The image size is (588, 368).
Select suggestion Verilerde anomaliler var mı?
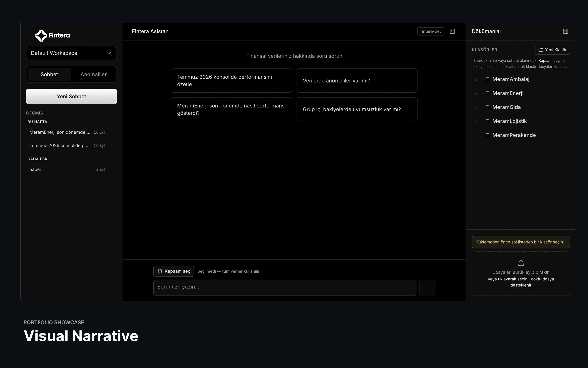tap(357, 80)
